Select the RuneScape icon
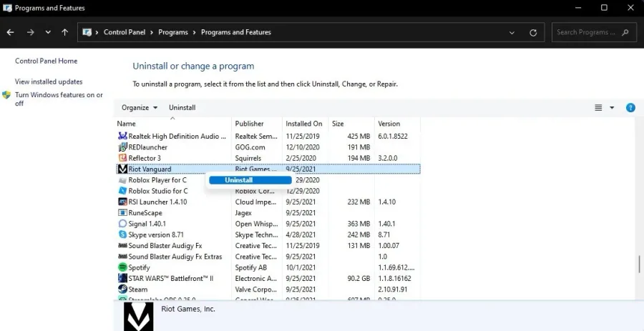The image size is (644, 331). coord(122,213)
